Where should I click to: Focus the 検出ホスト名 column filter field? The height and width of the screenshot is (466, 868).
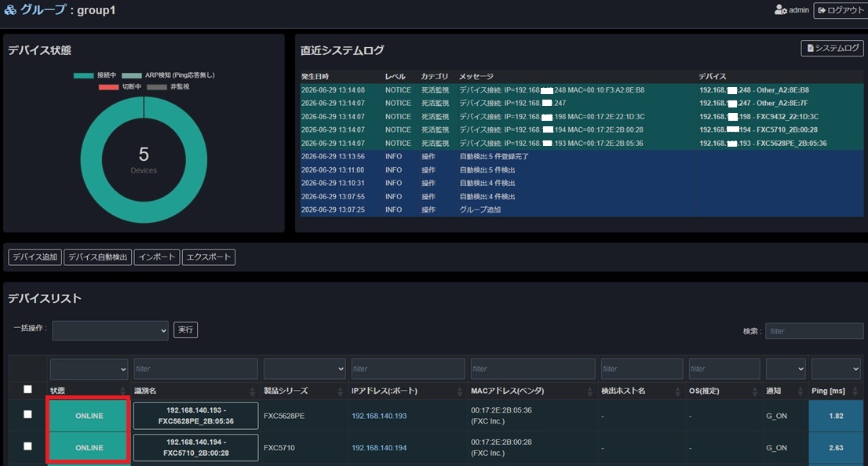[x=642, y=369]
